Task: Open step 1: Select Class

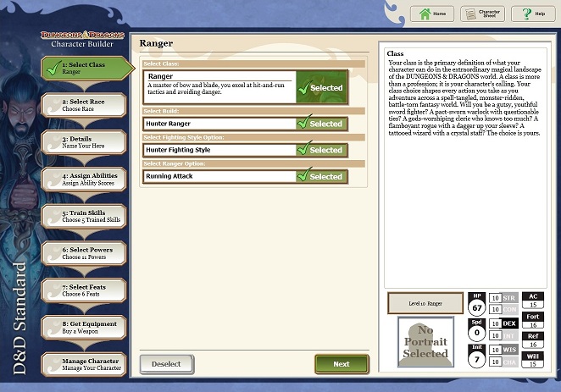Action: [86, 68]
